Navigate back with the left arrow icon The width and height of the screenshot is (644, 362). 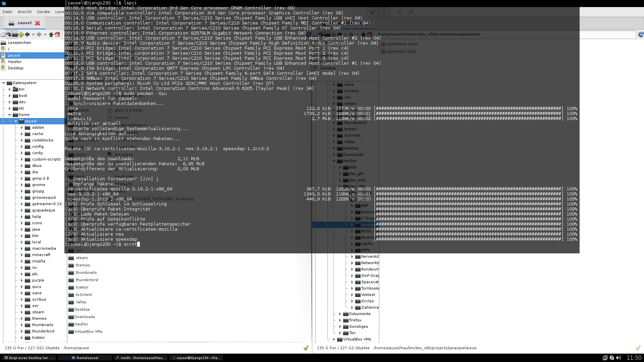pyautogui.click(x=27, y=35)
